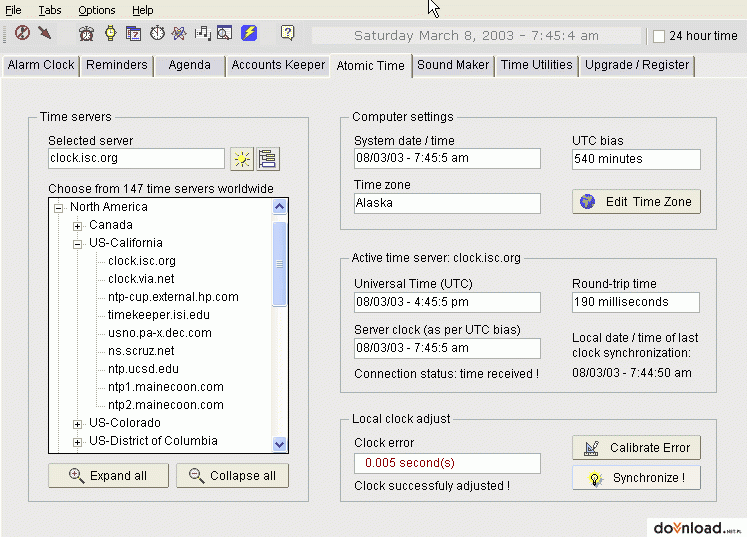Image resolution: width=747 pixels, height=537 pixels.
Task: Select ntp-cup.external.hp.com server
Action: point(173,297)
